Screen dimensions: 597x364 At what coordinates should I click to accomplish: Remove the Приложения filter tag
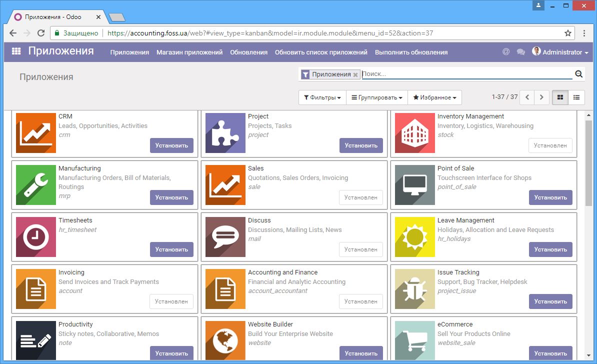tap(355, 74)
